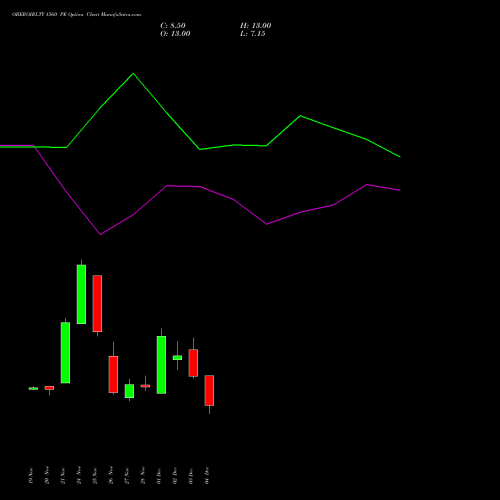Screen dimensions: 500x500
Task: Select the 24 Nov date label
Action: pos(79,476)
